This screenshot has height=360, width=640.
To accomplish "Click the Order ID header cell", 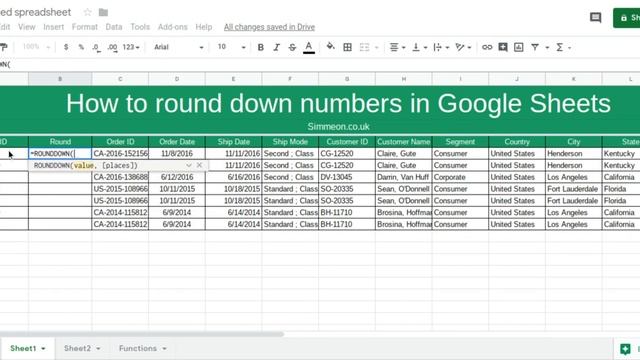I will coord(120,142).
